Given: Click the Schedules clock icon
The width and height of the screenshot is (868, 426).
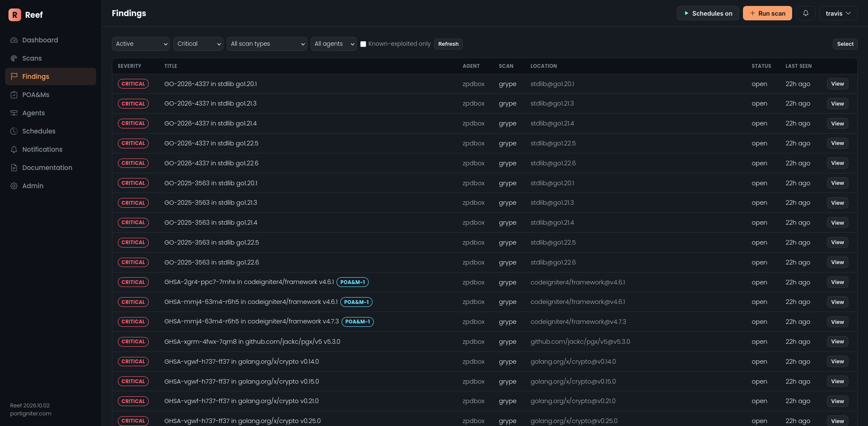Looking at the screenshot, I should coord(14,131).
